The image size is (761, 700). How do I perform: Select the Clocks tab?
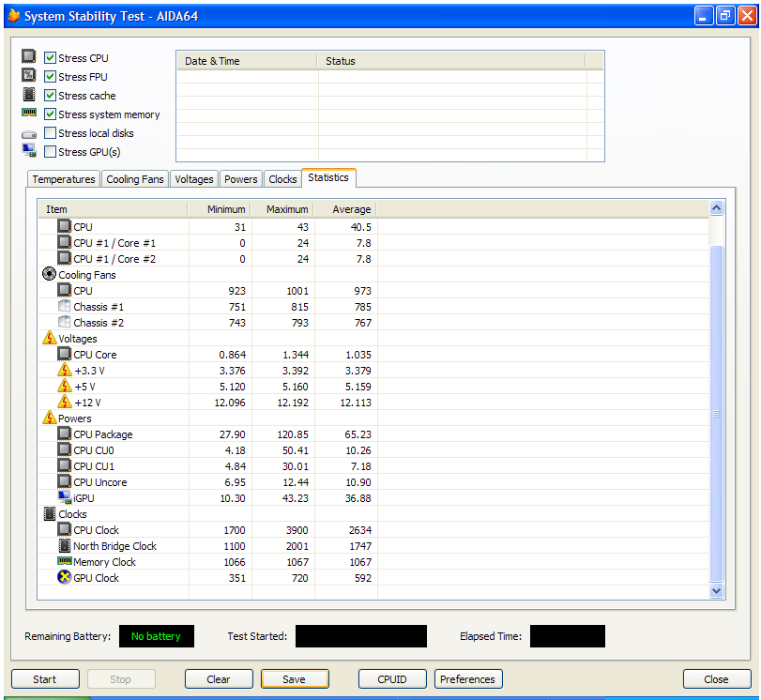coord(282,179)
